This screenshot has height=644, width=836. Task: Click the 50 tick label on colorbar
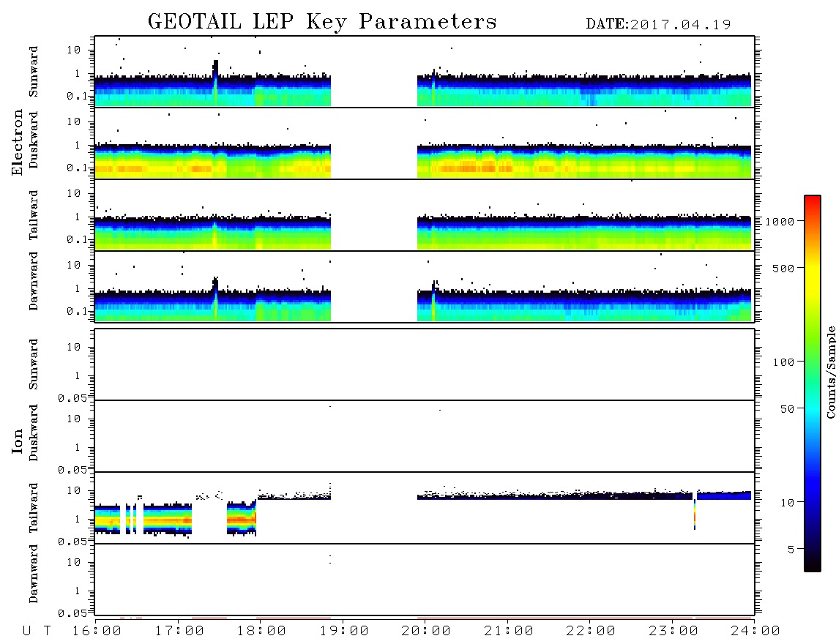click(787, 409)
